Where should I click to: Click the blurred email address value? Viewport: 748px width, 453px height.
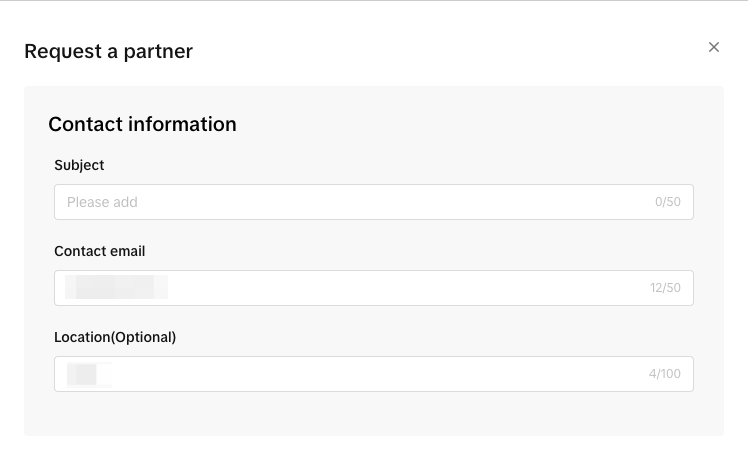click(115, 288)
